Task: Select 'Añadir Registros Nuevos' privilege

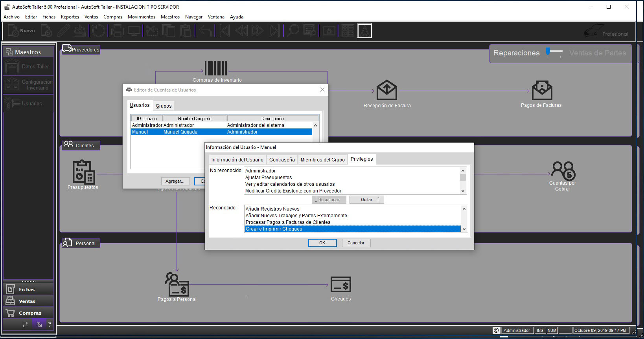Action: click(x=353, y=209)
